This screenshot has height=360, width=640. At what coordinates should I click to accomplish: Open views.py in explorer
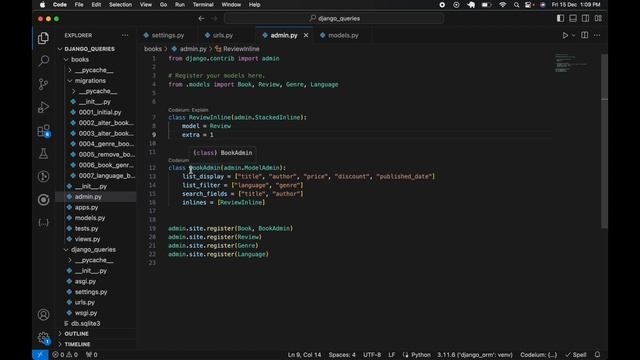coord(87,239)
